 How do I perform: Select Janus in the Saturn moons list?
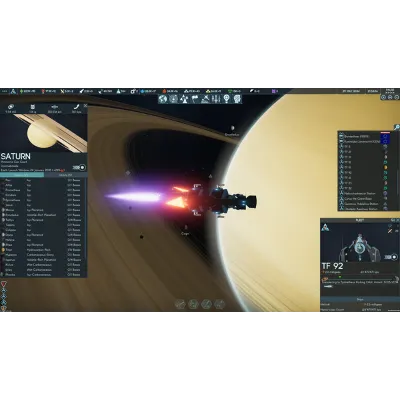tap(42, 205)
